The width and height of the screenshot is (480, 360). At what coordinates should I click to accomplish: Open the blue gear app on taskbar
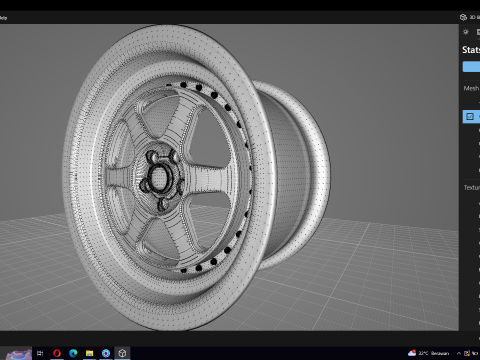[x=106, y=353]
